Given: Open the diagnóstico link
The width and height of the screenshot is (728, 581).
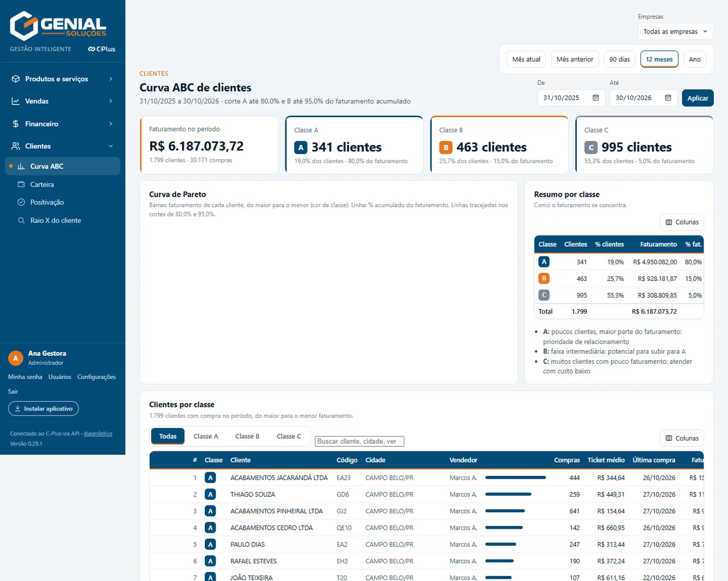Looking at the screenshot, I should 98,434.
